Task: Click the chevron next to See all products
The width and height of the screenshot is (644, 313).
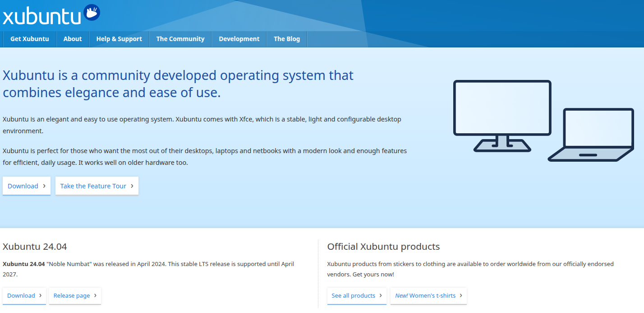Action: 380,295
